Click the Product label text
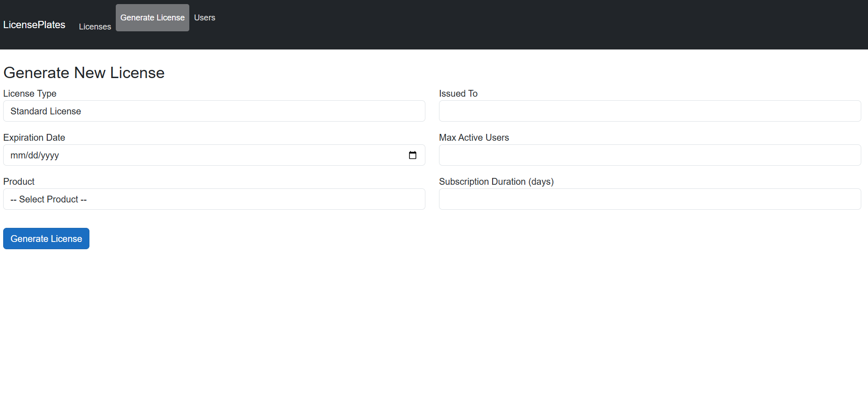Viewport: 868px width, 394px height. (x=19, y=182)
